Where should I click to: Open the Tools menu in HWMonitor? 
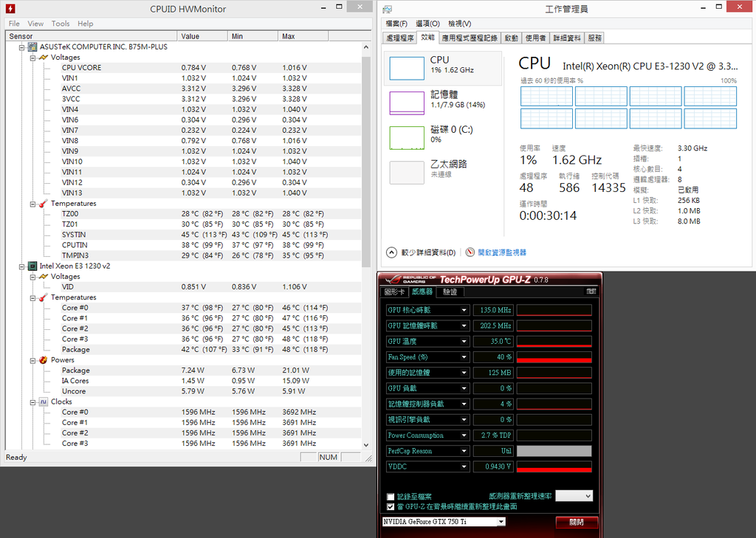coord(61,24)
